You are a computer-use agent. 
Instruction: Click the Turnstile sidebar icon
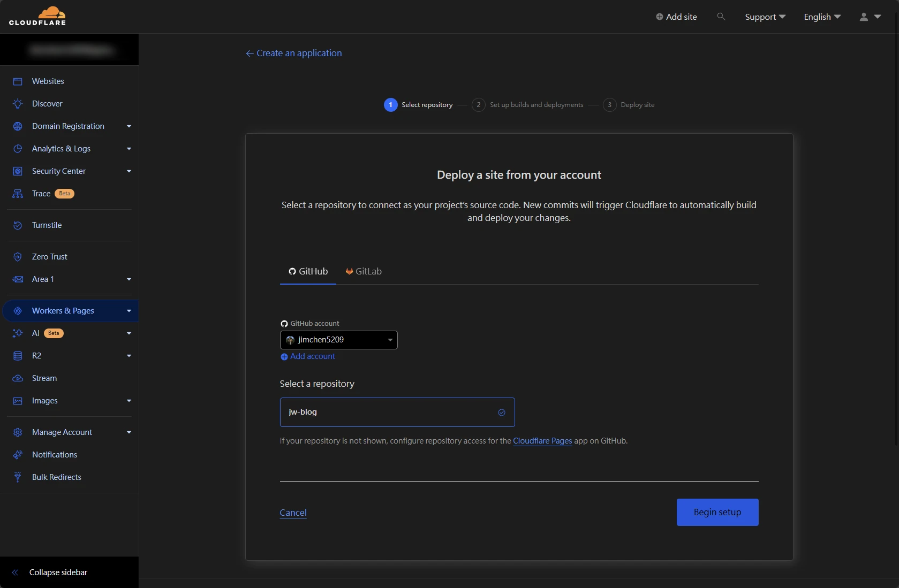click(x=18, y=225)
